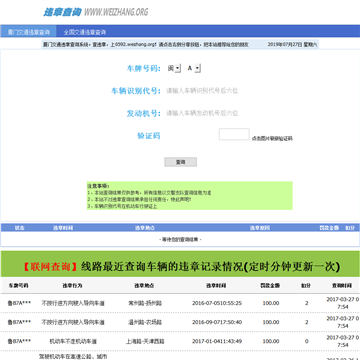The image size is (360, 360).
Task: Click the date 2019年07月27日
Action: point(285,44)
